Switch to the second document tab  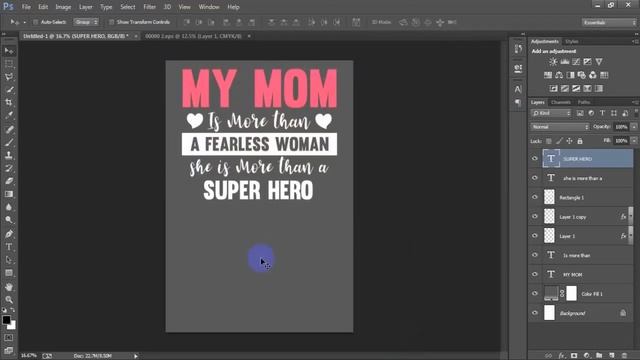193,36
